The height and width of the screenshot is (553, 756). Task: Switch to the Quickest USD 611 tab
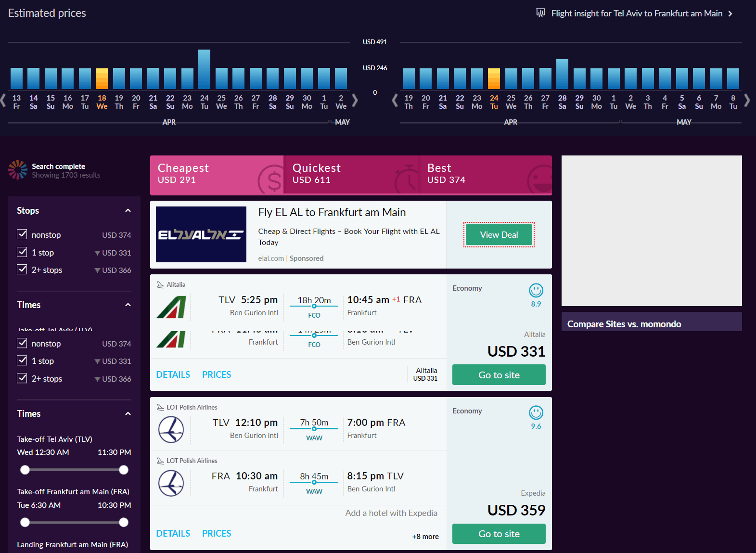[351, 175]
